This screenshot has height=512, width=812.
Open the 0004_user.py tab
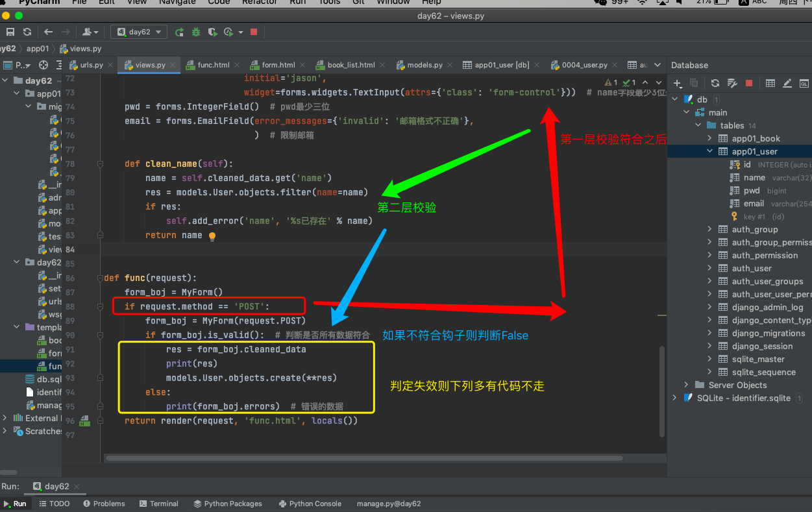tap(584, 65)
